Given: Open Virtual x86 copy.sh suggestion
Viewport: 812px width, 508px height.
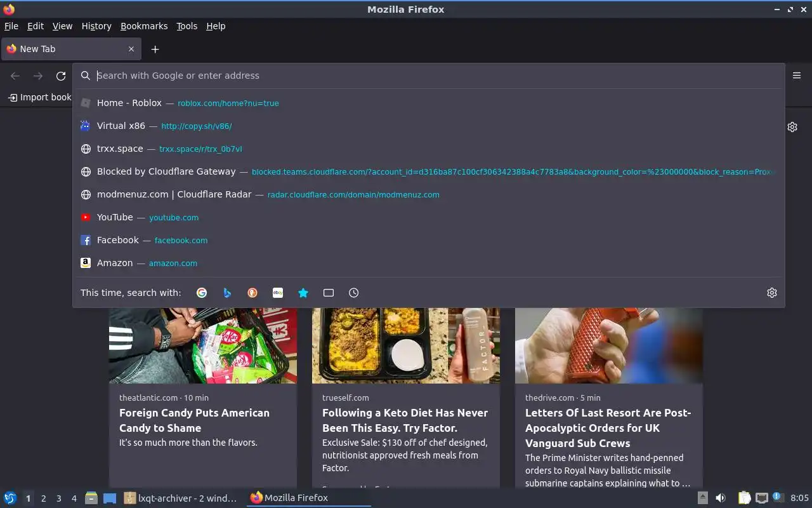Looking at the screenshot, I should (429, 126).
